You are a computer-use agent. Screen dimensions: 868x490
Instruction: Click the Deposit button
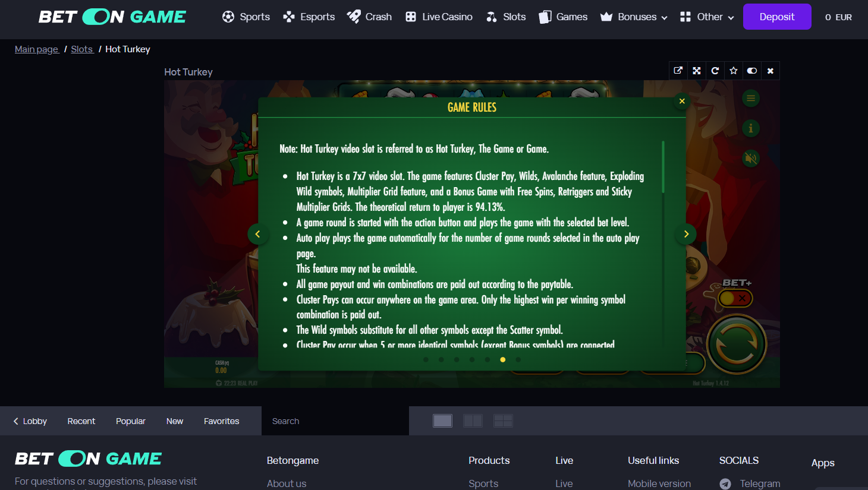coord(777,17)
